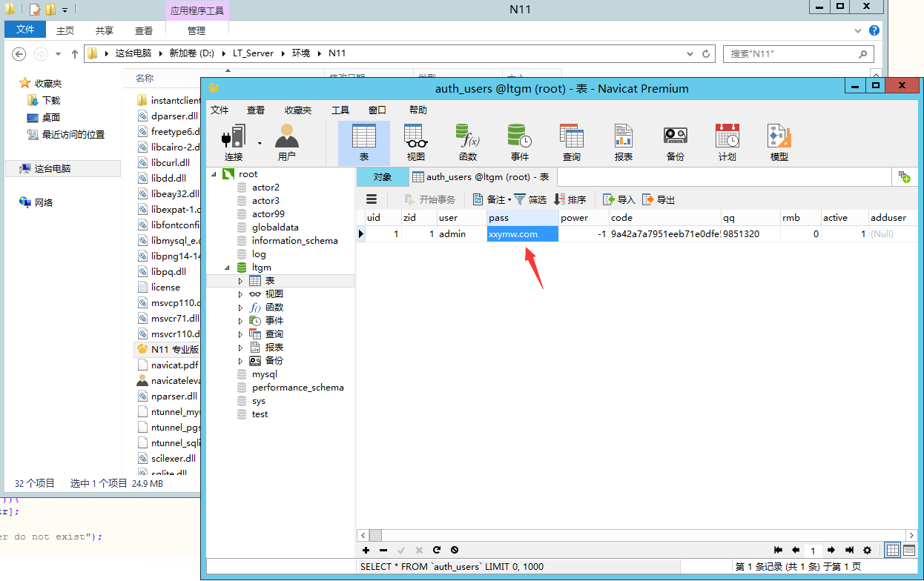Viewport: 924px width, 581px height.
Task: Select the 视图 (View) toolbar icon
Action: click(415, 142)
